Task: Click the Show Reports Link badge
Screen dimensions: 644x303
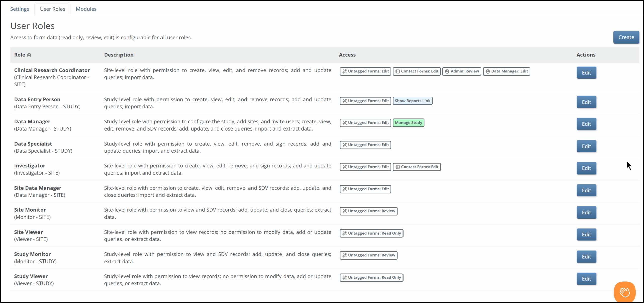Action: [412, 101]
